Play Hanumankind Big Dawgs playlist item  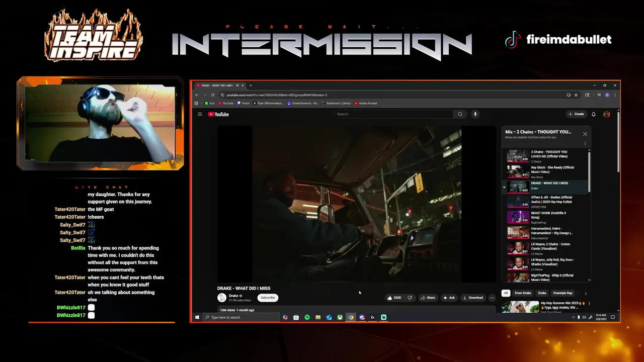[545, 233]
